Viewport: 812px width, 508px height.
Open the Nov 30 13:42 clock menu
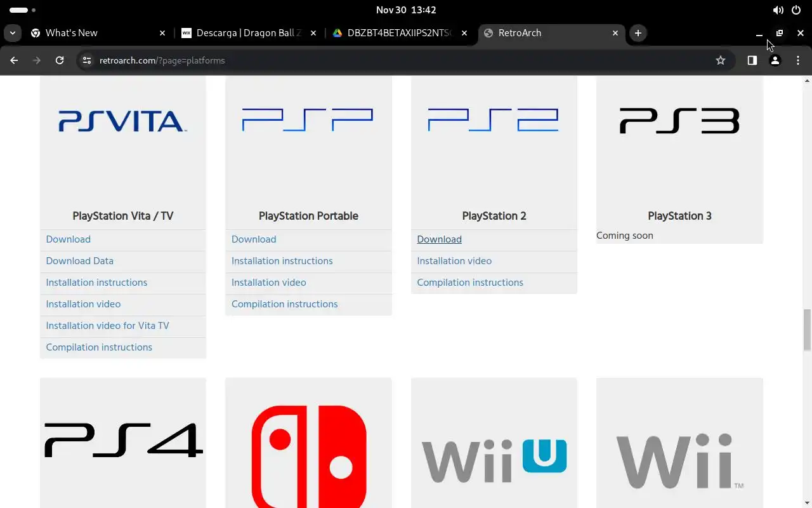406,10
